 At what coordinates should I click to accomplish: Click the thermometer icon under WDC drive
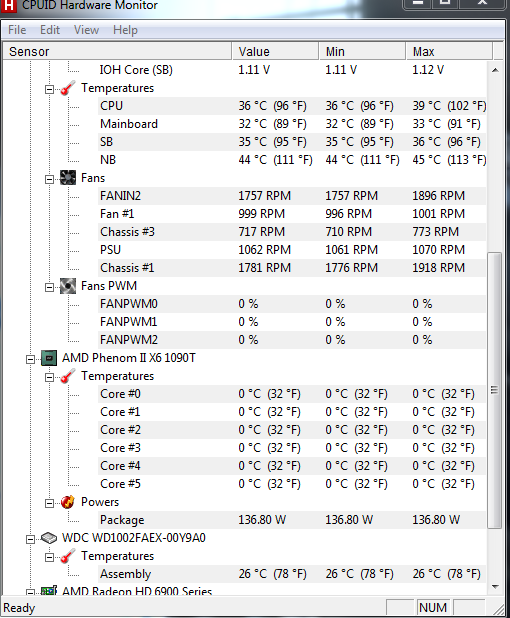pyautogui.click(x=68, y=556)
